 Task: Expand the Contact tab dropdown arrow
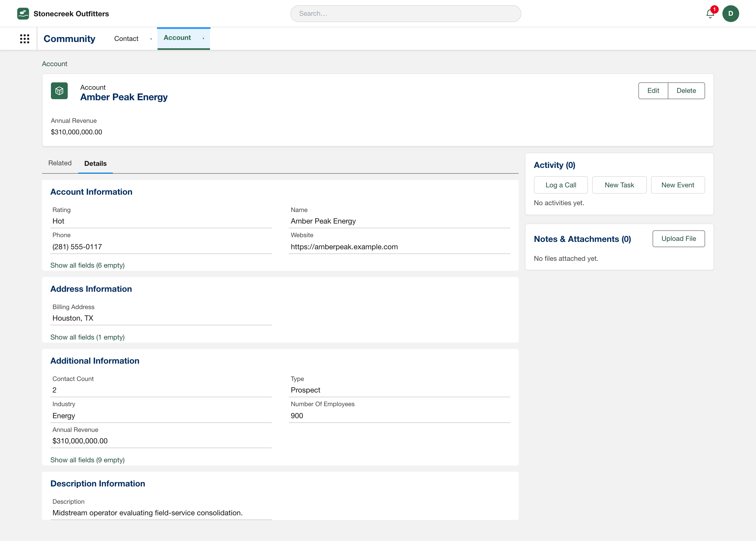pos(151,39)
